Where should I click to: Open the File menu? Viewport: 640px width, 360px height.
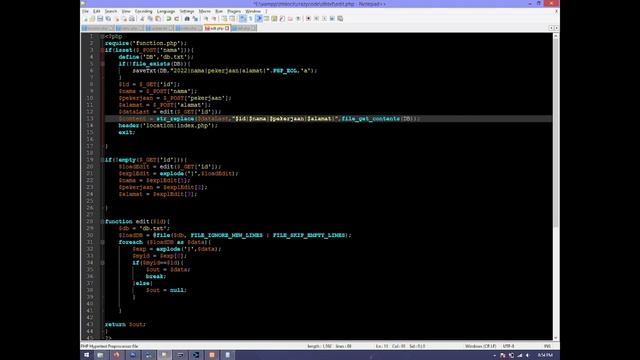pos(85,11)
